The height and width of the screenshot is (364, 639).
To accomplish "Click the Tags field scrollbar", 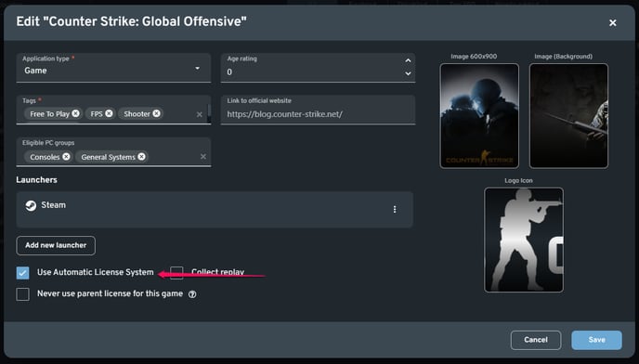I will pyautogui.click(x=209, y=112).
